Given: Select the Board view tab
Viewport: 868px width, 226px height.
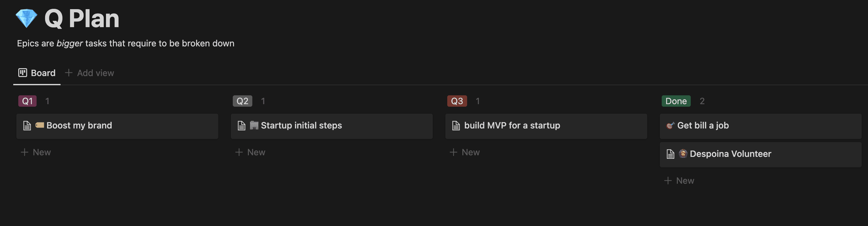Looking at the screenshot, I should click(x=37, y=73).
